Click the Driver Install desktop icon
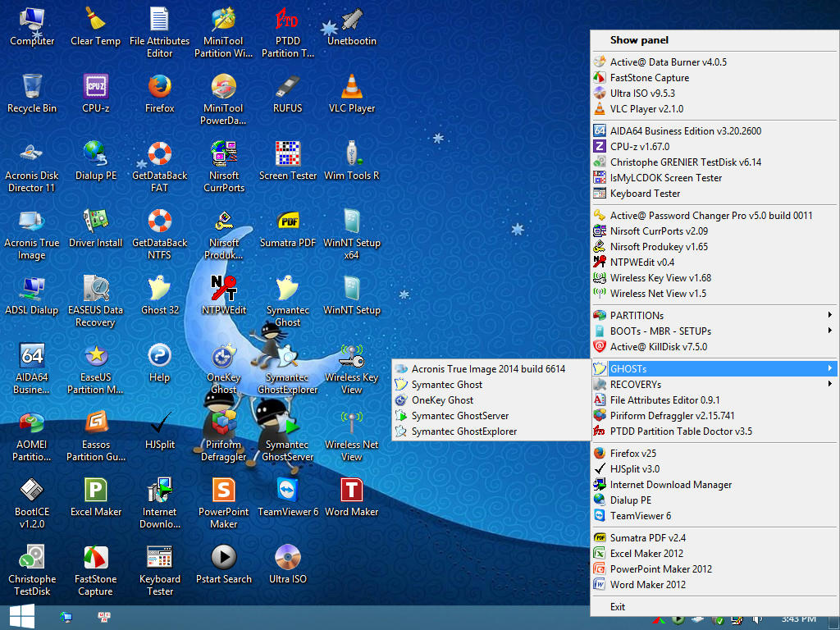This screenshot has width=840, height=630. [x=96, y=228]
